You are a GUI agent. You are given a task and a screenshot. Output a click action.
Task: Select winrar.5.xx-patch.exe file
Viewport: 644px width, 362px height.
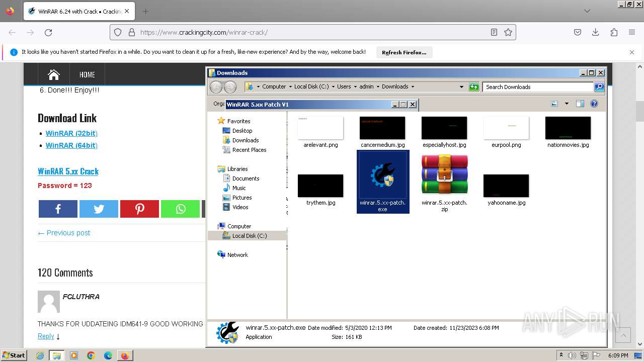tap(383, 182)
